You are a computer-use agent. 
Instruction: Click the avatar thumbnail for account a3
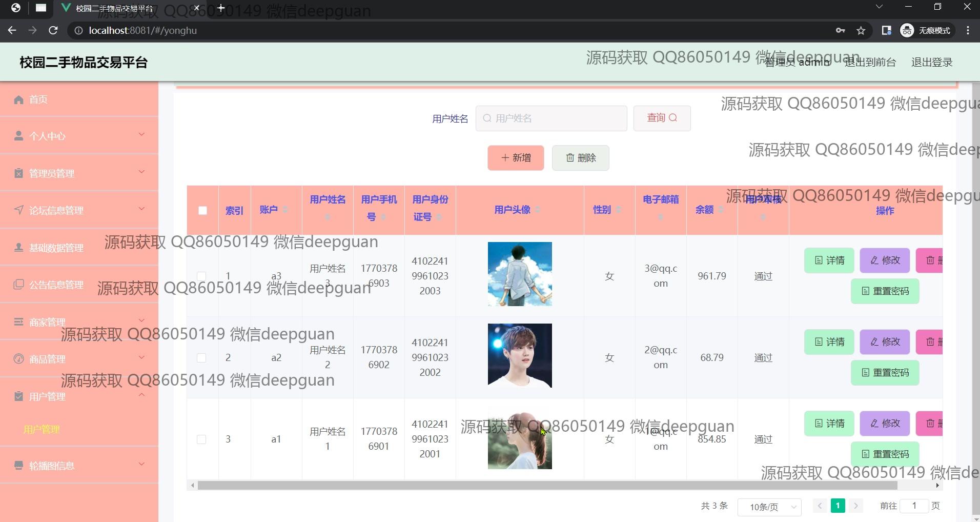[520, 274]
